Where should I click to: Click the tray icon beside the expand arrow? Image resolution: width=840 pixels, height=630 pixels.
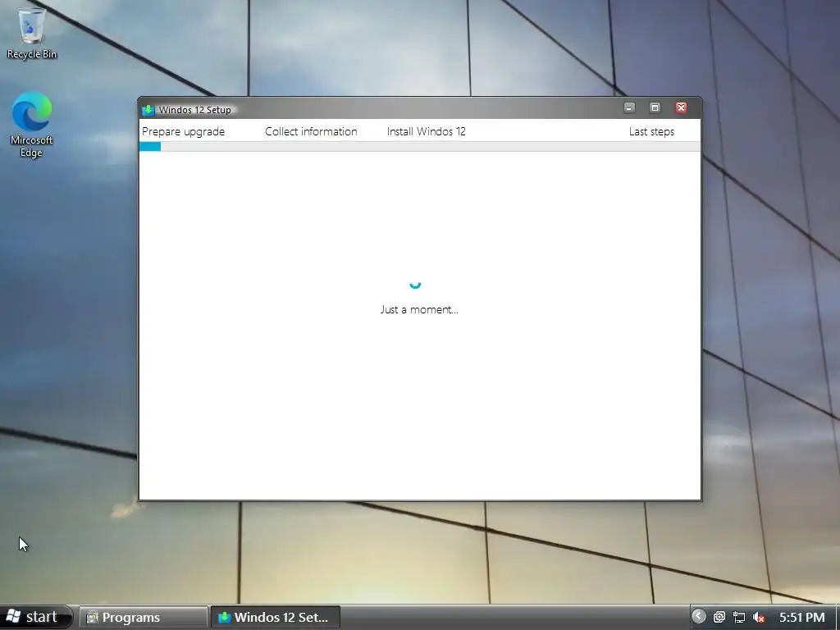719,617
